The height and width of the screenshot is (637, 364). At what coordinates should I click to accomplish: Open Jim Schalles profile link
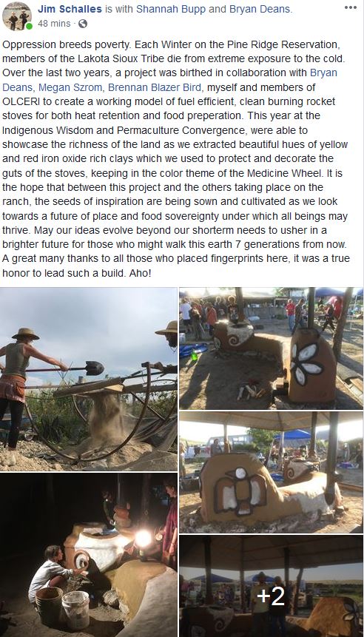pos(70,9)
